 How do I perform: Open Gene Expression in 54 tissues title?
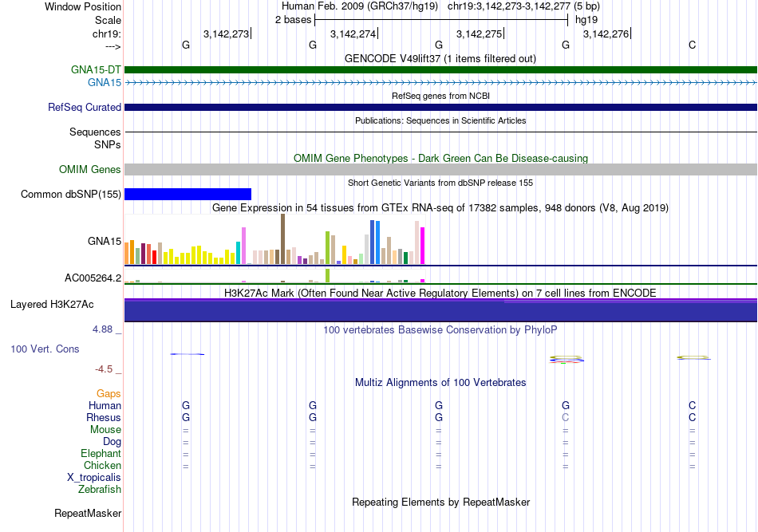(x=440, y=207)
